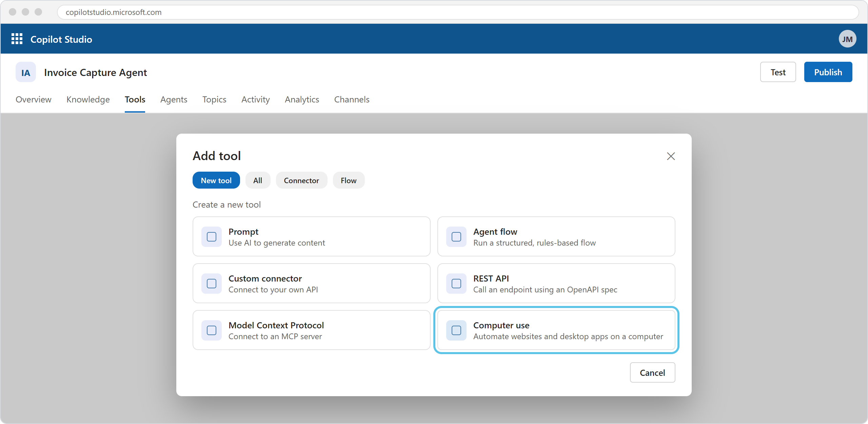Click 'Run a structured, rules-based flow' text

(535, 243)
